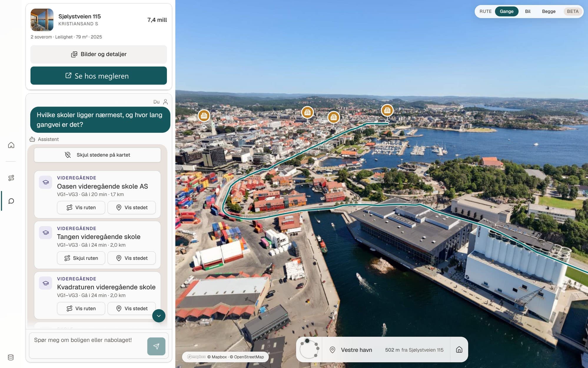The width and height of the screenshot is (588, 368).
Task: Show location of Kvadraturen videregående skole
Action: pos(132,309)
